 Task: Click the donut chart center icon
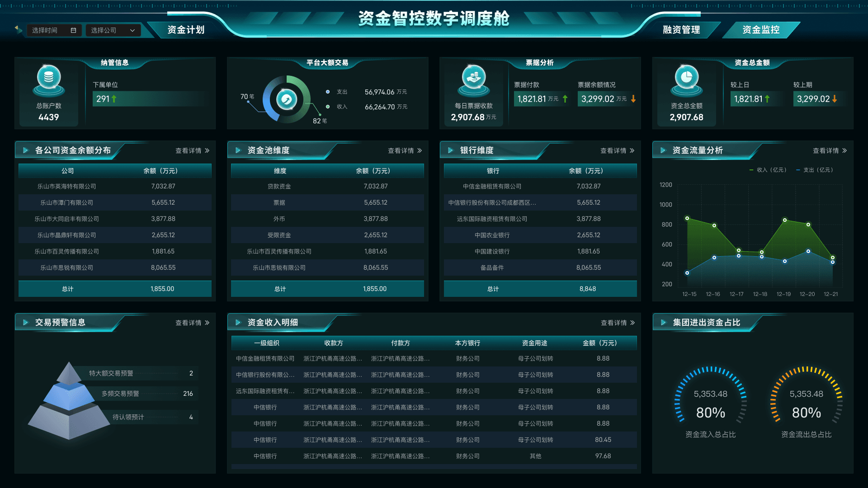pos(286,99)
